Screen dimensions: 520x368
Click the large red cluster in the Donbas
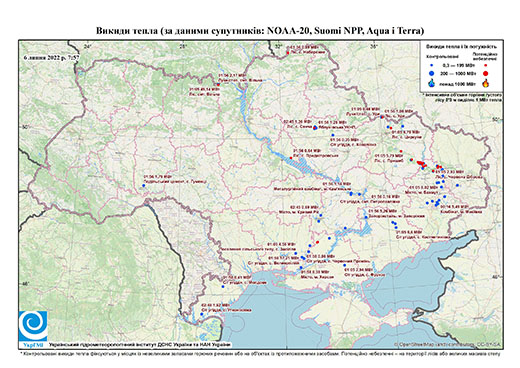422,163
